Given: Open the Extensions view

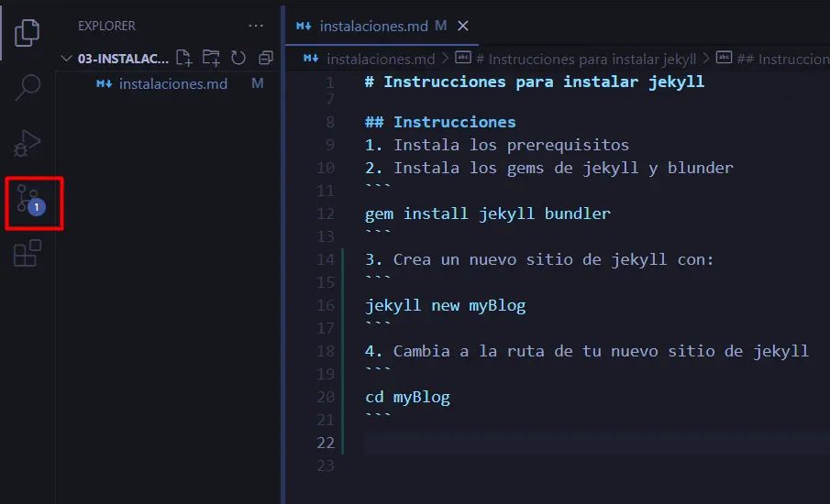Looking at the screenshot, I should point(27,253).
